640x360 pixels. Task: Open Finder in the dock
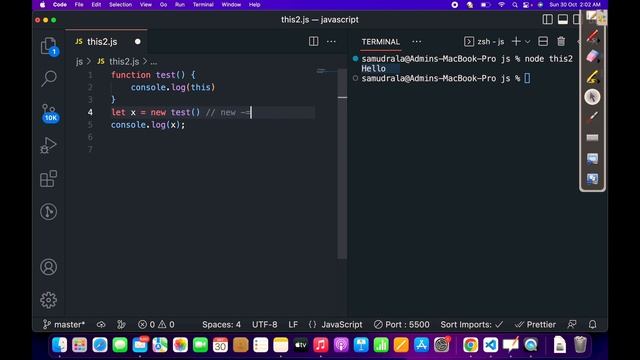pos(60,345)
